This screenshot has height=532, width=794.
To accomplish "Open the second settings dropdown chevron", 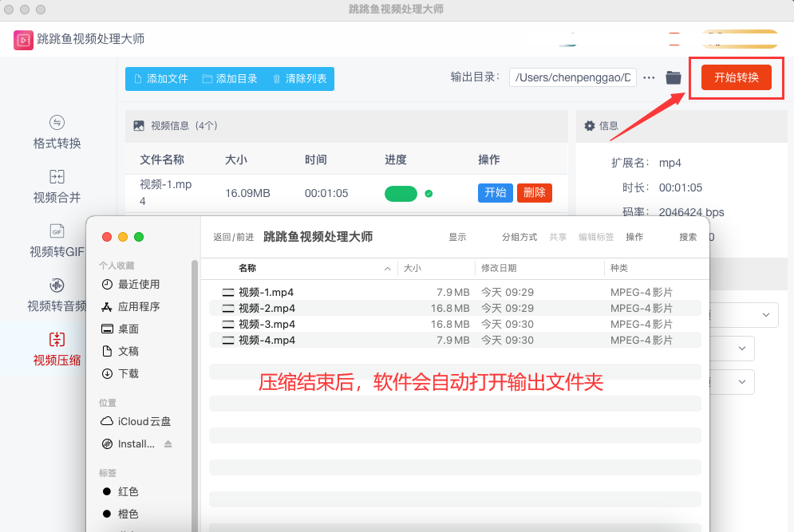I will (742, 349).
